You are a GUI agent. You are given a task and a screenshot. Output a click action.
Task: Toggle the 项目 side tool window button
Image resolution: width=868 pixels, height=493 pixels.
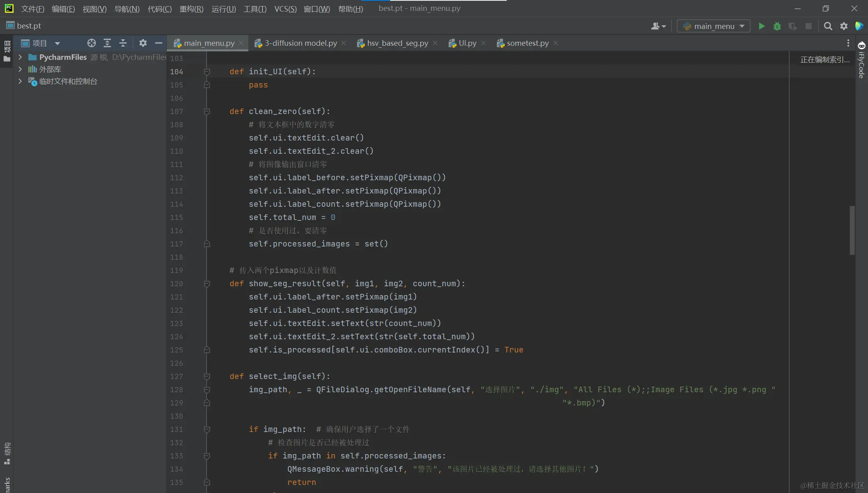tap(7, 51)
